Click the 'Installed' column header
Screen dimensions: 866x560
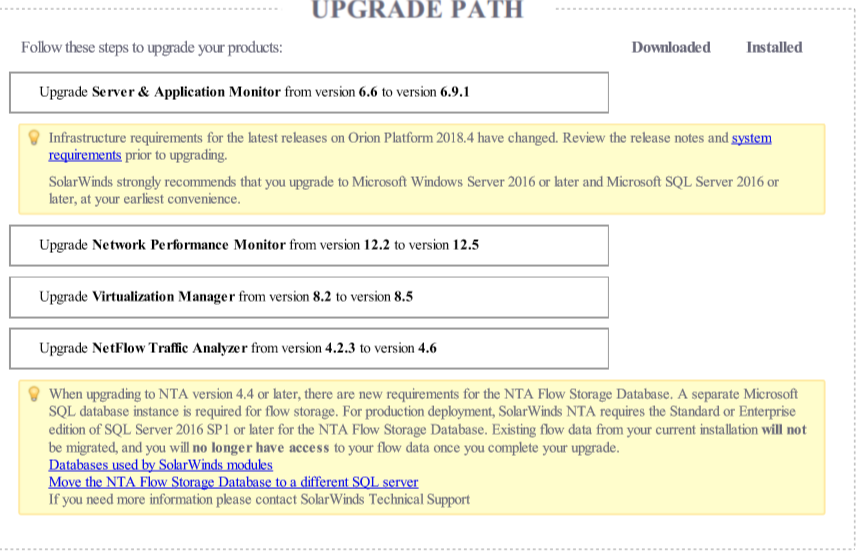774,47
